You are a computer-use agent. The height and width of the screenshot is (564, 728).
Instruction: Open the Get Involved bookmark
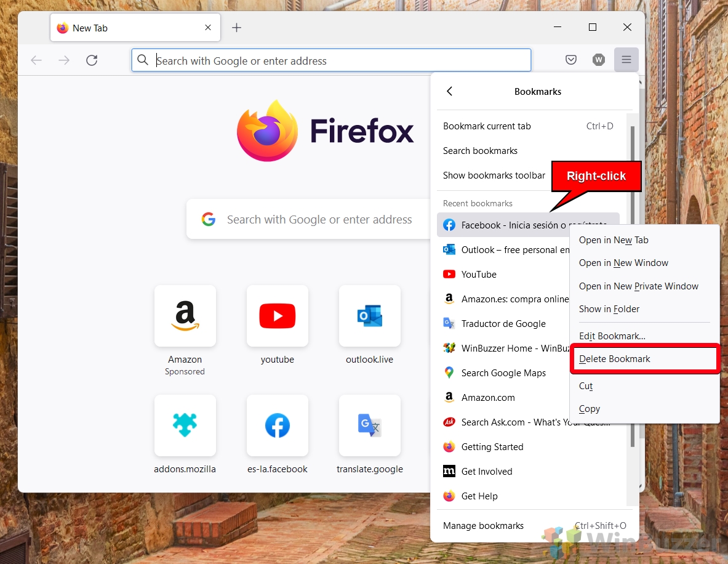coord(528,471)
